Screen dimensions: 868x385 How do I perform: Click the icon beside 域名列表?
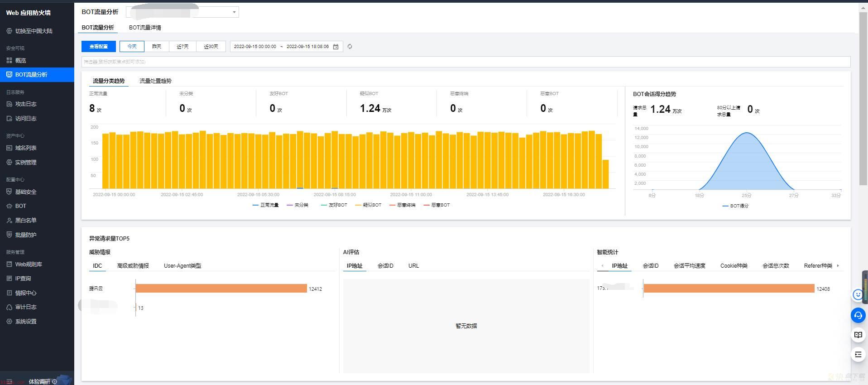point(9,148)
